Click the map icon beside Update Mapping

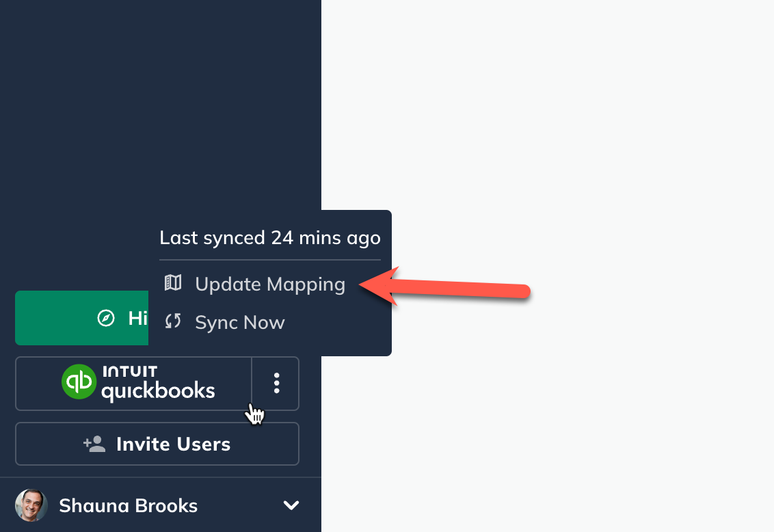tap(173, 283)
